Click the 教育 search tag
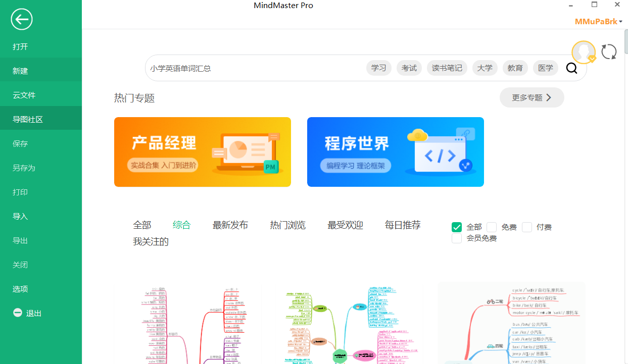The image size is (628, 364). click(515, 68)
